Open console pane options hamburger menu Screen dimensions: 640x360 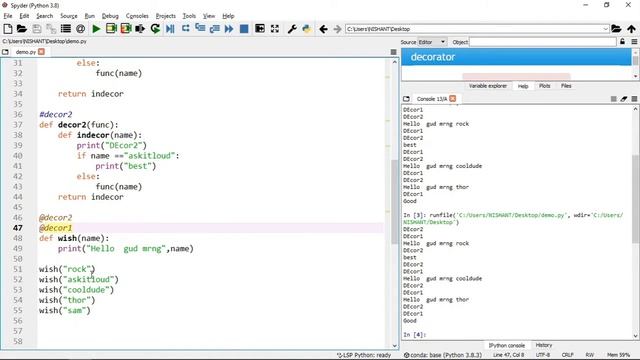(634, 99)
